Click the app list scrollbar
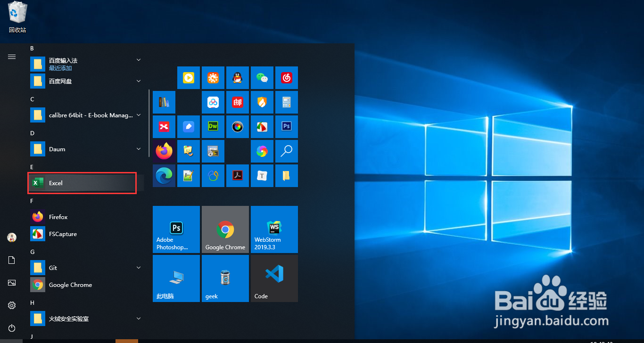The width and height of the screenshot is (644, 343). (x=149, y=123)
